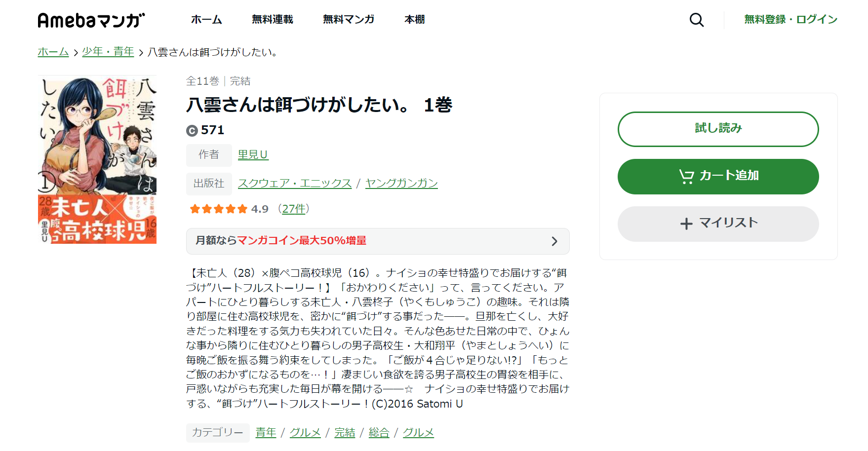Click the Amebaマンガ logo

90,20
